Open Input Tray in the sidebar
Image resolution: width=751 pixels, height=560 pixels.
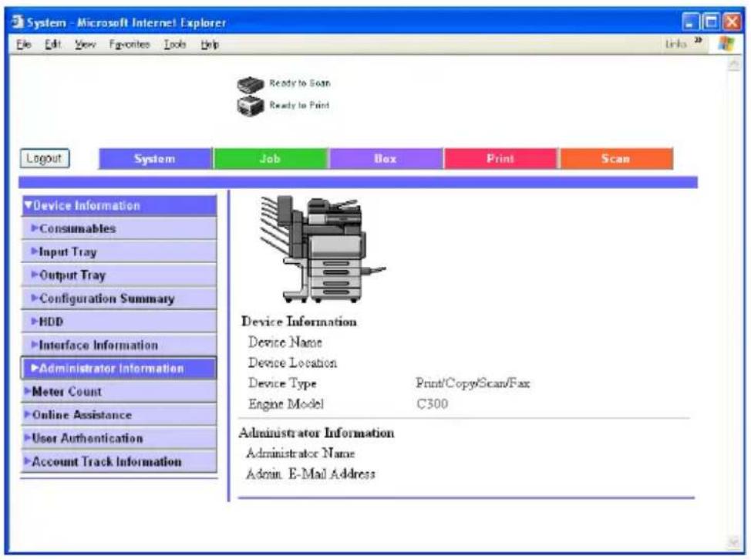coord(119,252)
